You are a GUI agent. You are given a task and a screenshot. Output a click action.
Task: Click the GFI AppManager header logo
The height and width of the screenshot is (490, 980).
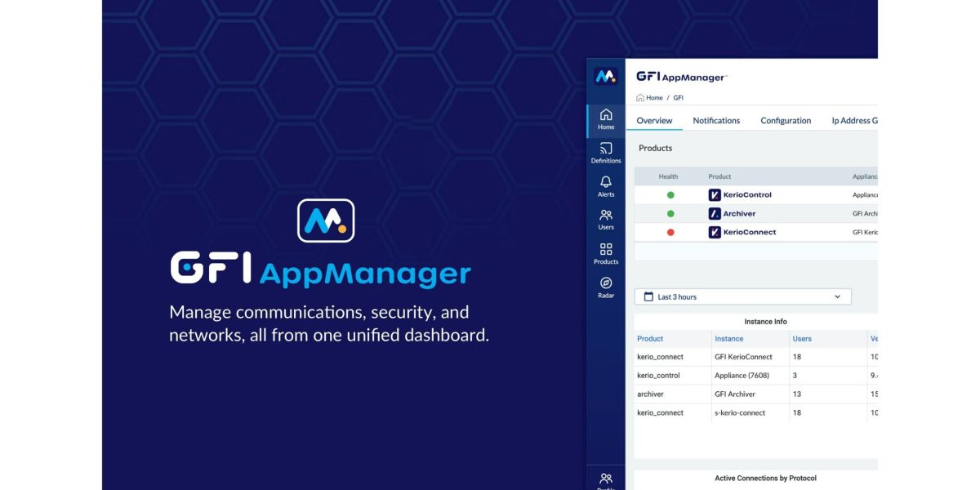(681, 77)
